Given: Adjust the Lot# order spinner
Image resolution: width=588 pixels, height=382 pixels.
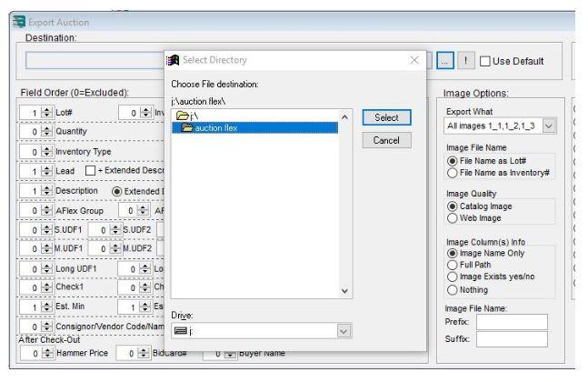Looking at the screenshot, I should (46, 112).
